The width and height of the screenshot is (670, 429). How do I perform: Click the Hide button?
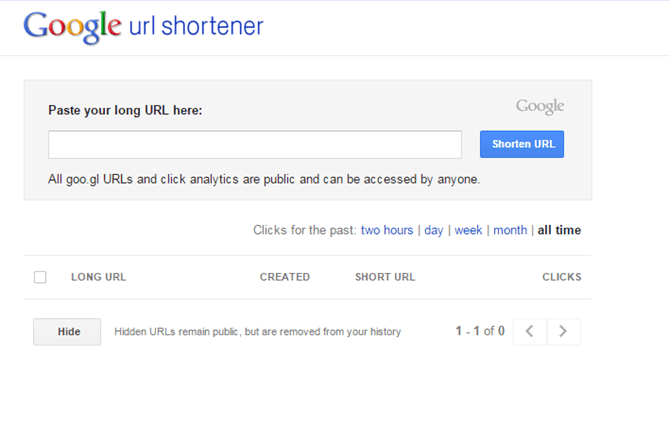click(x=67, y=332)
